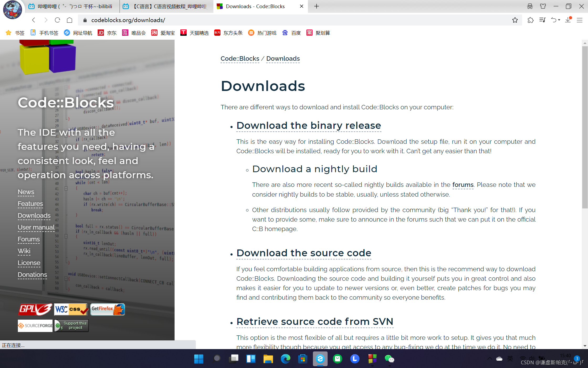Bookmark this page with the star icon
Viewport: 588px width, 368px height.
click(515, 20)
